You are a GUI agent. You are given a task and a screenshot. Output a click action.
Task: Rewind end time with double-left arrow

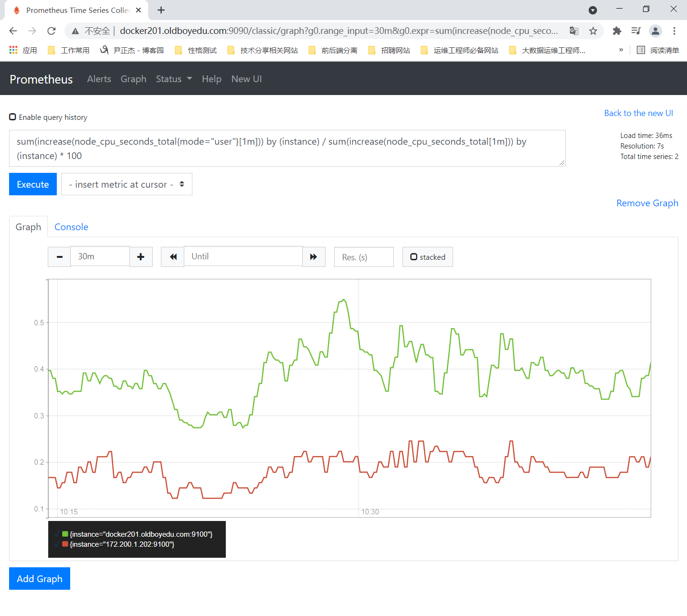coord(173,257)
